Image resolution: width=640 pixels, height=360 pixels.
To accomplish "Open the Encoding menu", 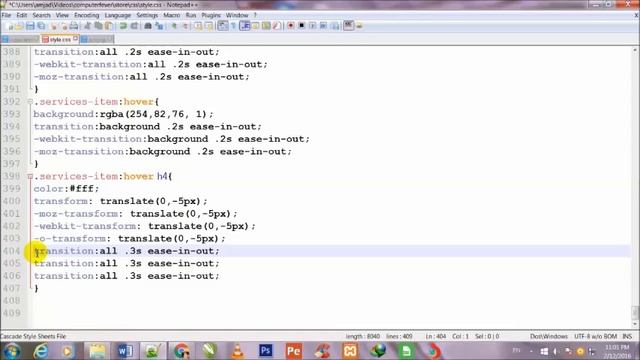I will pyautogui.click(x=87, y=15).
